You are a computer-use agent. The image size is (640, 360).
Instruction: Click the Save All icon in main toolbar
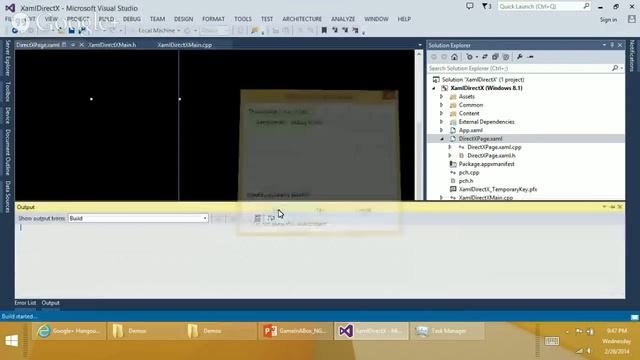pyautogui.click(x=82, y=30)
